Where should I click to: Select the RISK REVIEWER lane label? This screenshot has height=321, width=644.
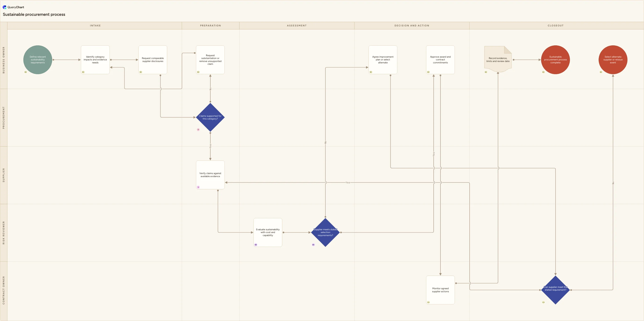[x=4, y=233]
